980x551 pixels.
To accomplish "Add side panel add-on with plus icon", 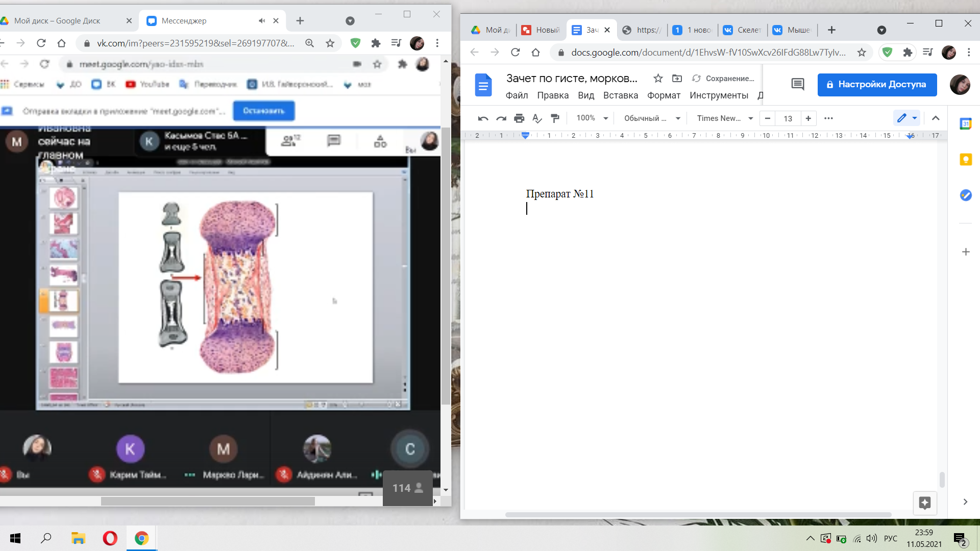I will [966, 252].
